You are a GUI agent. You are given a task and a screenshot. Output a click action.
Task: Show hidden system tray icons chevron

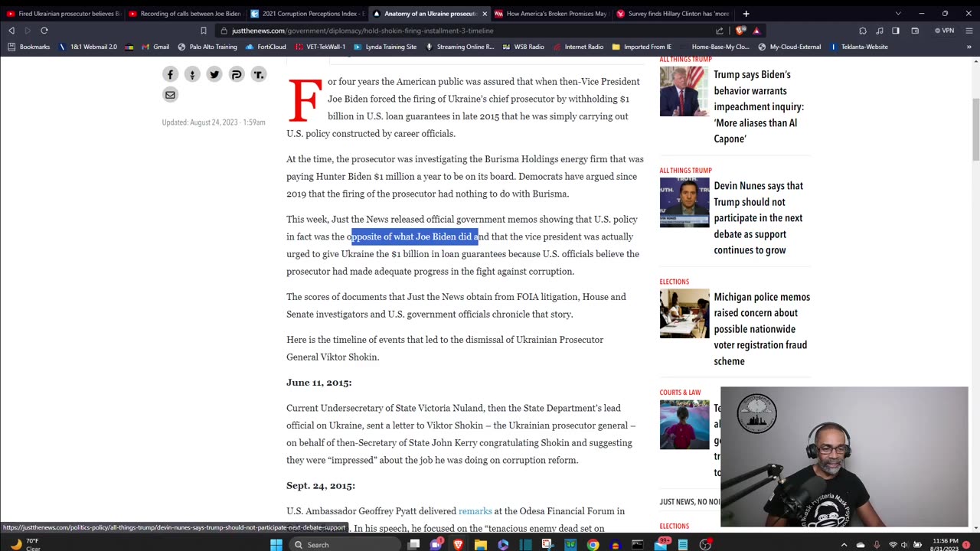(x=844, y=545)
